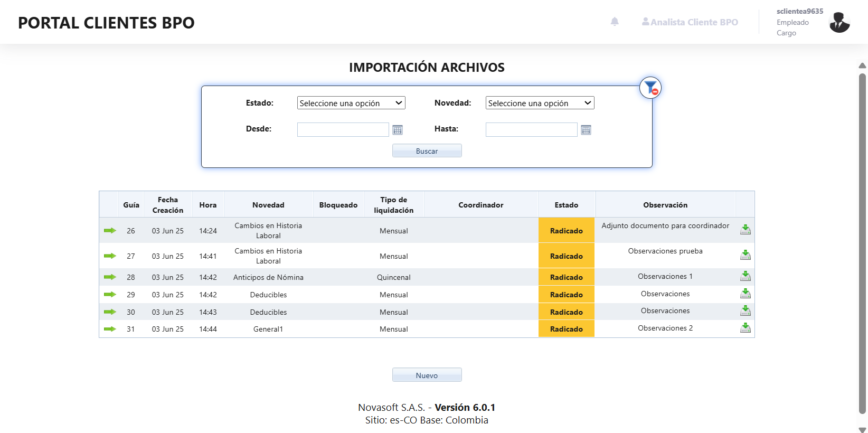Click the clear filter funnel icon
Screen dimensions: 868x433
click(x=650, y=88)
